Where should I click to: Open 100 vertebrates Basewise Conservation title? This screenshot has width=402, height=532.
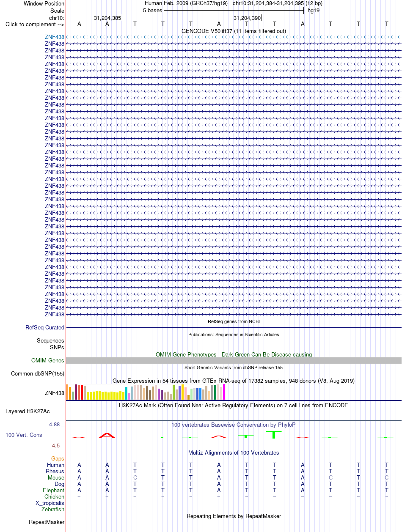pos(234,425)
